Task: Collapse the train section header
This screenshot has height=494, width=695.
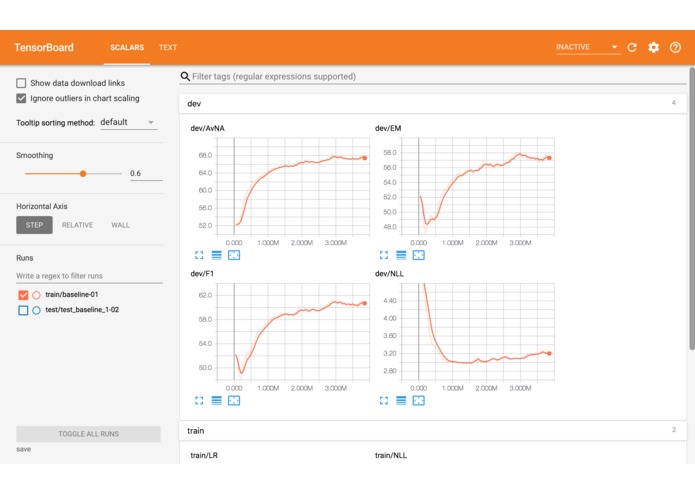Action: coord(433,430)
